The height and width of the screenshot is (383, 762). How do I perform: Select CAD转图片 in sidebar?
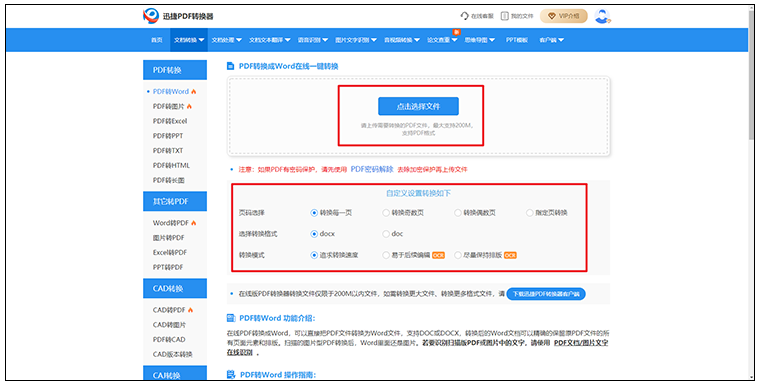169,325
